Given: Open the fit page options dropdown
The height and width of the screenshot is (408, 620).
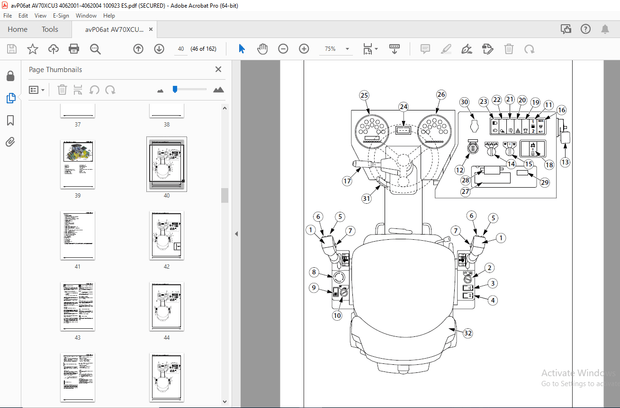Looking at the screenshot, I should point(370,49).
